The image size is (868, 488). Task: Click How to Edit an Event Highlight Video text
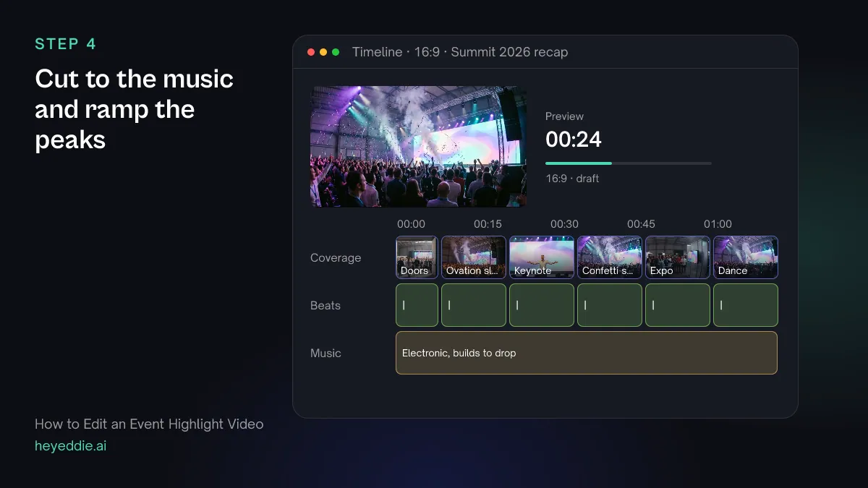point(149,424)
